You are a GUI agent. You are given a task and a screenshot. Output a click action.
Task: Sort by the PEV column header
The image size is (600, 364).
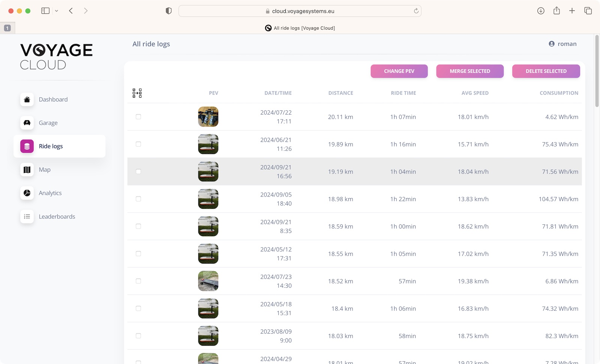tap(214, 93)
